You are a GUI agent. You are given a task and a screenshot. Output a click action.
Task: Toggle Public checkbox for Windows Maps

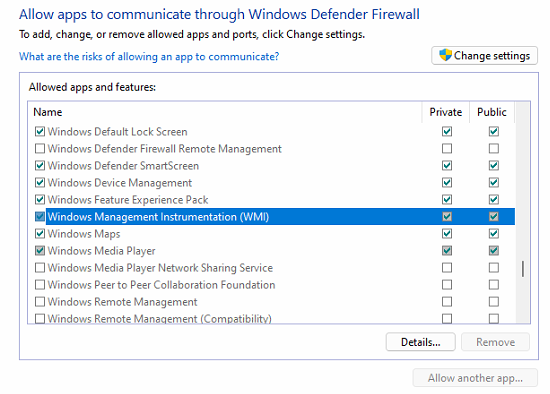coord(494,234)
